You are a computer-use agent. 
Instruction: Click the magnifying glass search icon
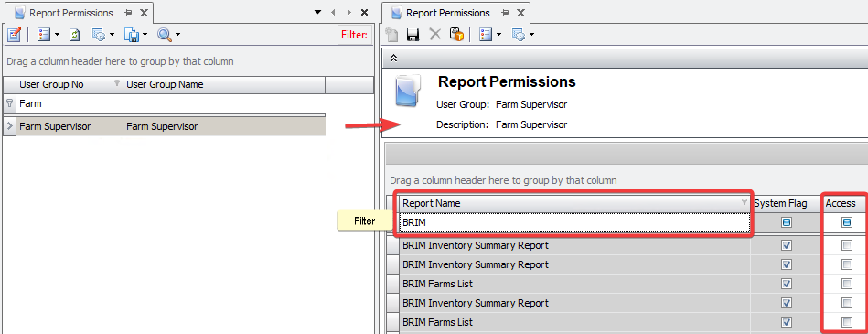(x=164, y=35)
